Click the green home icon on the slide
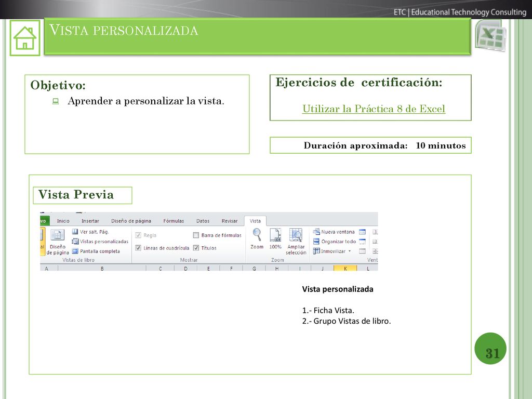The height and width of the screenshot is (399, 532). click(x=25, y=37)
